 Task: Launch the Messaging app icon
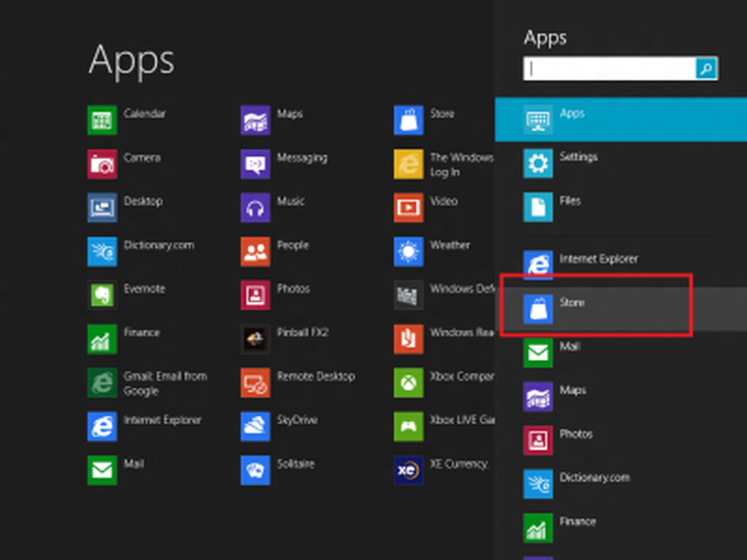(255, 164)
